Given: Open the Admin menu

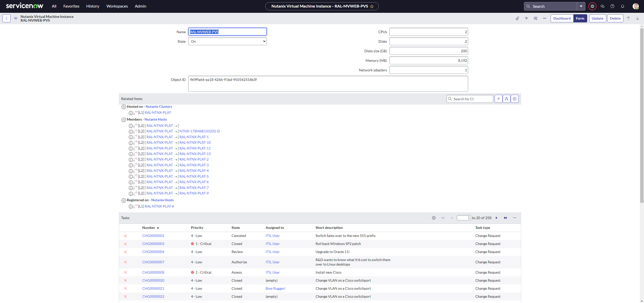Looking at the screenshot, I should tap(140, 6).
